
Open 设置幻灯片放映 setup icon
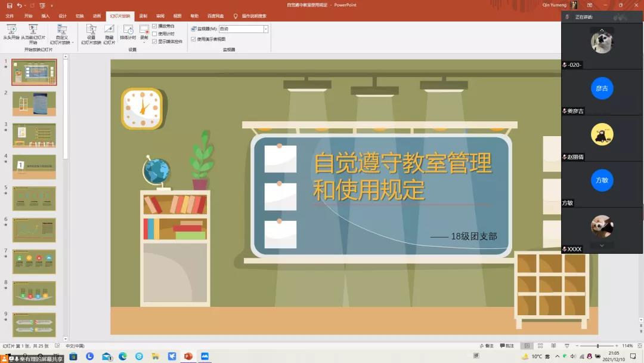pyautogui.click(x=91, y=29)
